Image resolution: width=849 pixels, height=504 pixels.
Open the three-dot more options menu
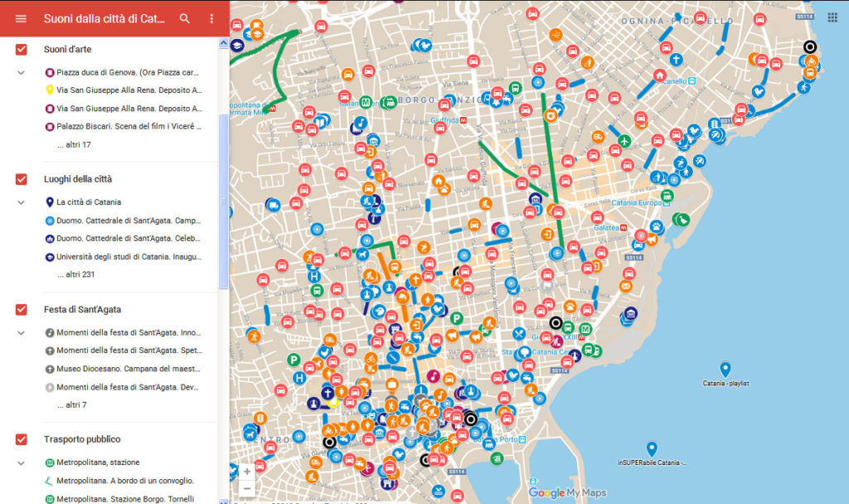211,18
